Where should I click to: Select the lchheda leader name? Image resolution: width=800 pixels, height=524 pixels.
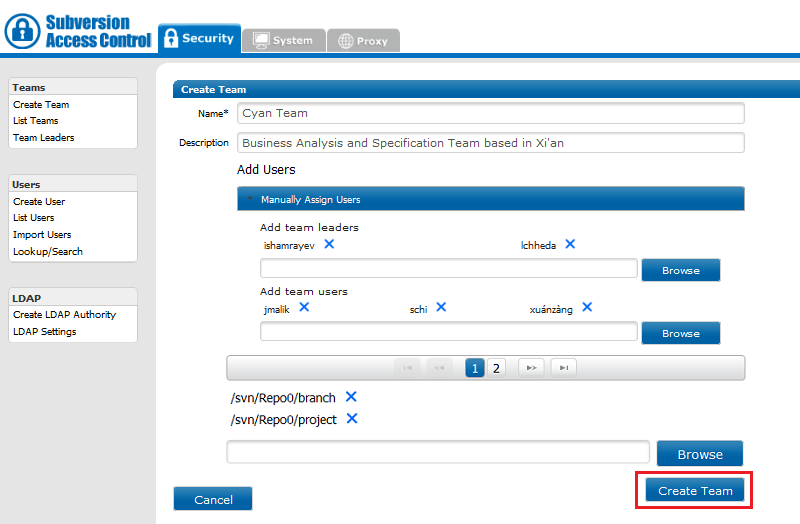[538, 245]
